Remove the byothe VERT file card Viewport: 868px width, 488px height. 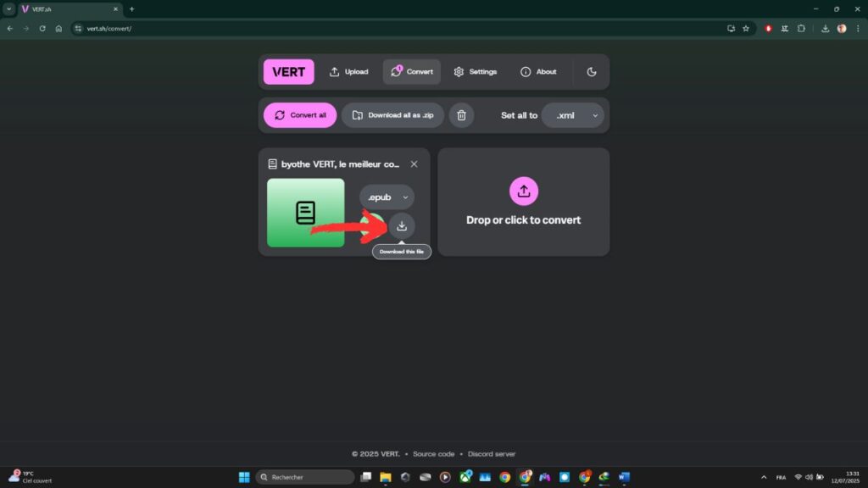414,164
